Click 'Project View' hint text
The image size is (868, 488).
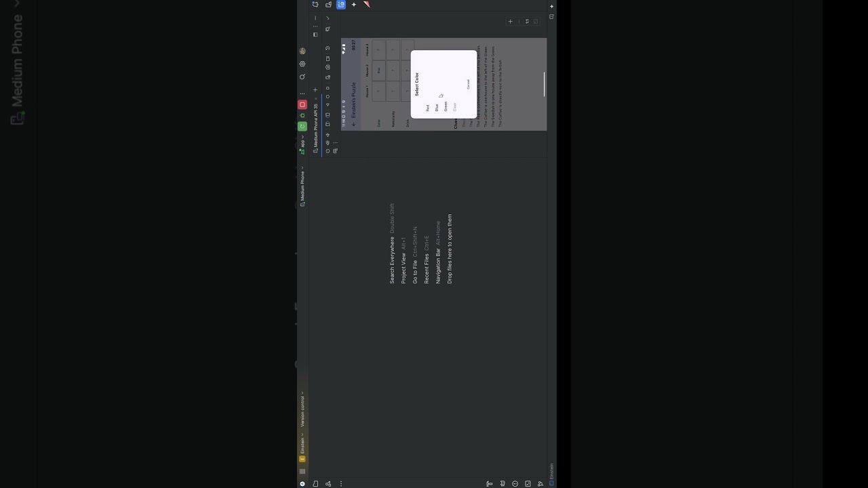coord(403,269)
